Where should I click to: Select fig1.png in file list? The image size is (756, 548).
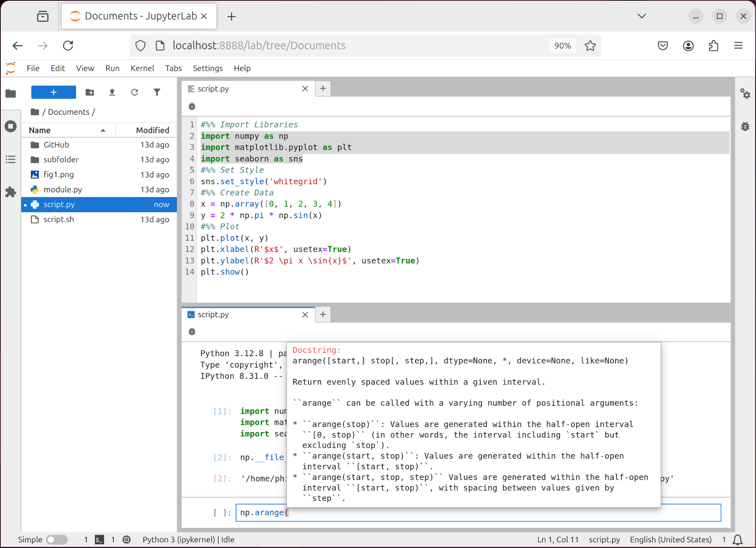click(99, 175)
